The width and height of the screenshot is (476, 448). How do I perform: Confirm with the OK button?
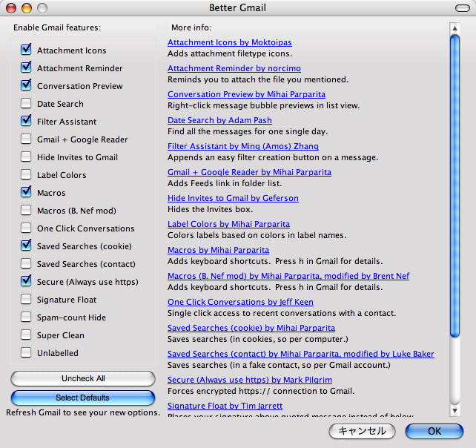pyautogui.click(x=434, y=431)
